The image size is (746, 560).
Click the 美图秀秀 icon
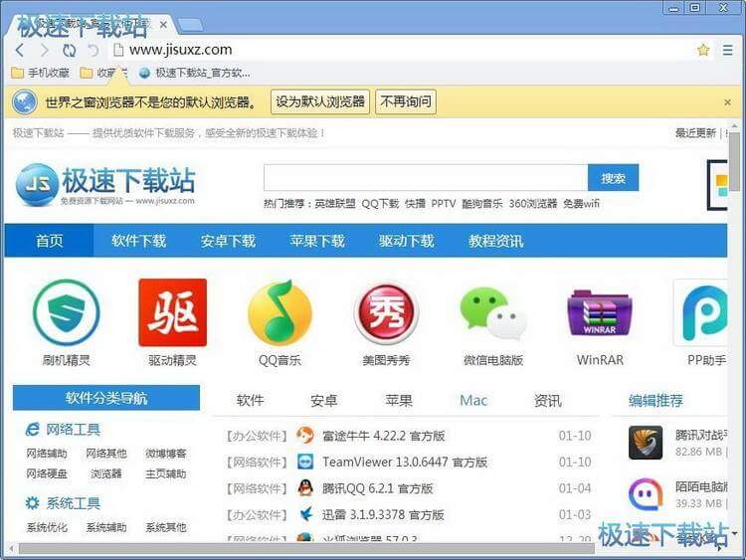(x=386, y=313)
